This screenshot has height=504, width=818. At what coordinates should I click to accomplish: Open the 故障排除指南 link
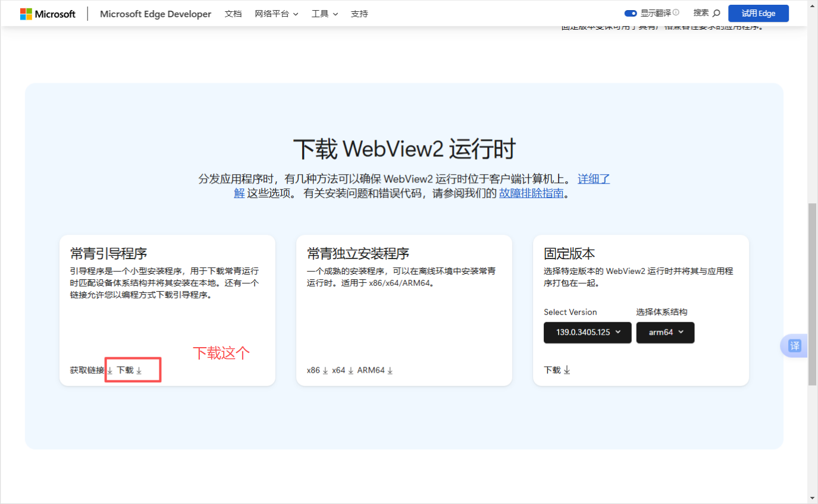(531, 193)
